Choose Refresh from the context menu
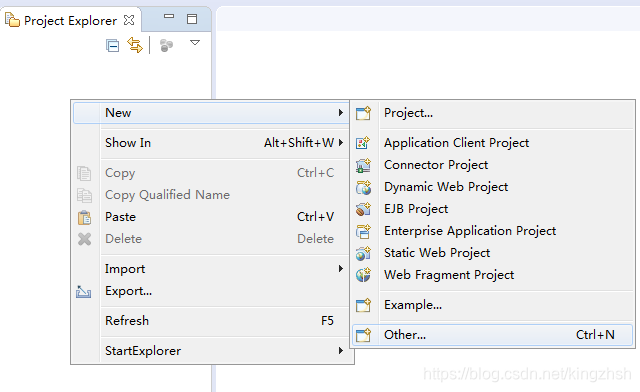This screenshot has height=392, width=640. 211,321
